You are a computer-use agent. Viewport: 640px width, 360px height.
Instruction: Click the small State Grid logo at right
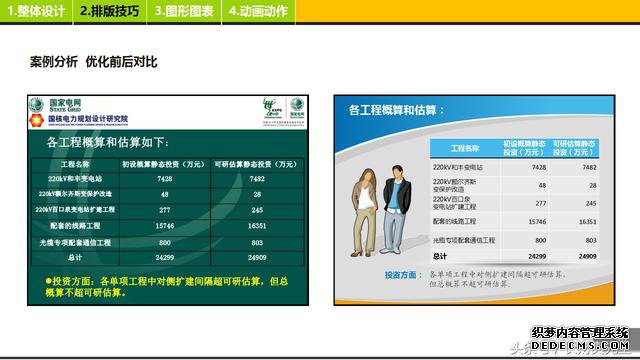pyautogui.click(x=297, y=108)
